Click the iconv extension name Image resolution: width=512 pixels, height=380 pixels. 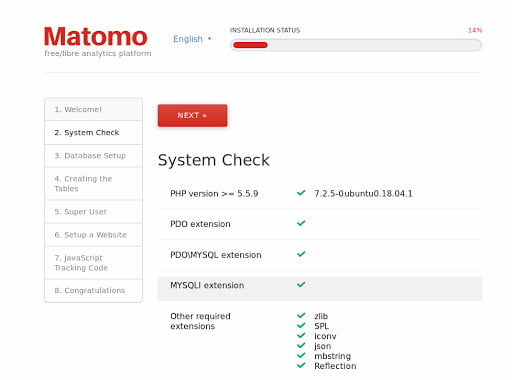(x=325, y=336)
